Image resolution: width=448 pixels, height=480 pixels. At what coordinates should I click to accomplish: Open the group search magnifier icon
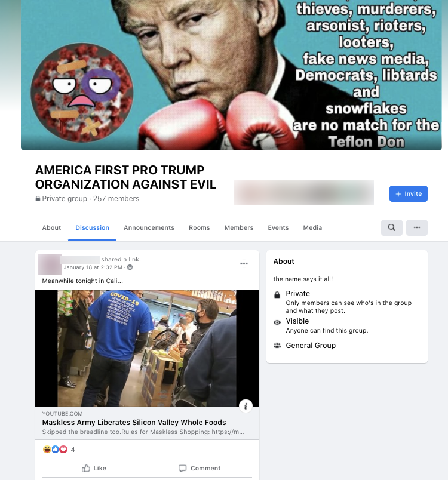click(x=392, y=227)
